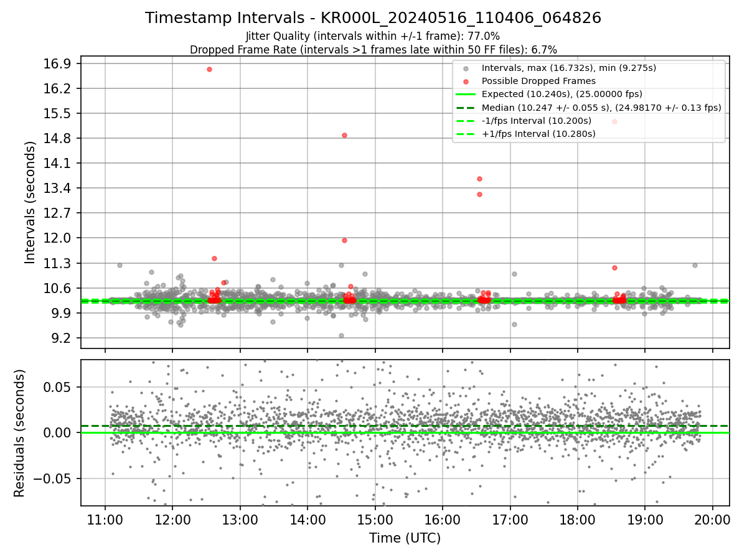Click the 'Residuals (seconds)' y-axis label
Screen dimensions: 747x560
(19, 433)
